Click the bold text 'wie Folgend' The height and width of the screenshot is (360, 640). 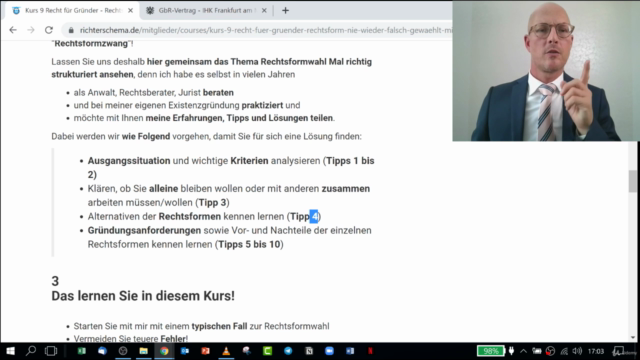tap(146, 136)
